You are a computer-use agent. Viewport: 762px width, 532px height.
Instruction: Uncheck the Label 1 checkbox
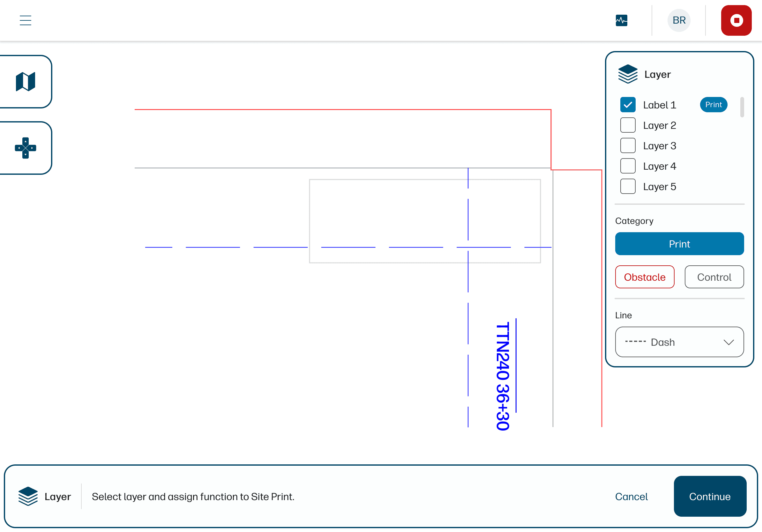[628, 105]
